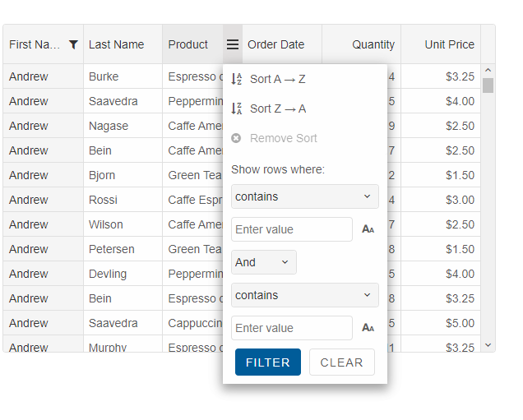Focus the first Enter value input field

tap(291, 229)
